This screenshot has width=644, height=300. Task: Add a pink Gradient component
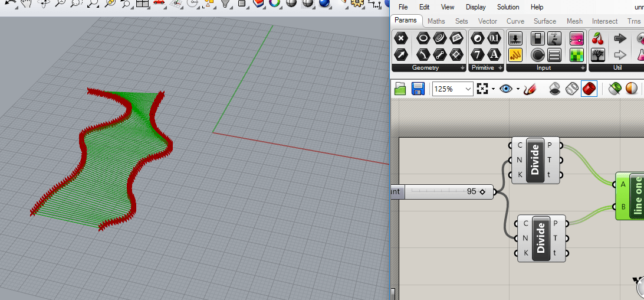pyautogui.click(x=577, y=39)
